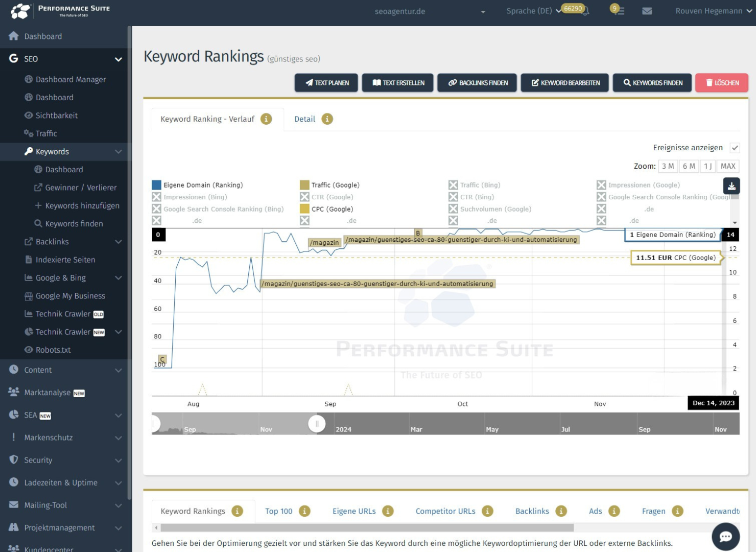756x552 pixels.
Task: Open the Competitor URLs tab
Action: tap(445, 511)
